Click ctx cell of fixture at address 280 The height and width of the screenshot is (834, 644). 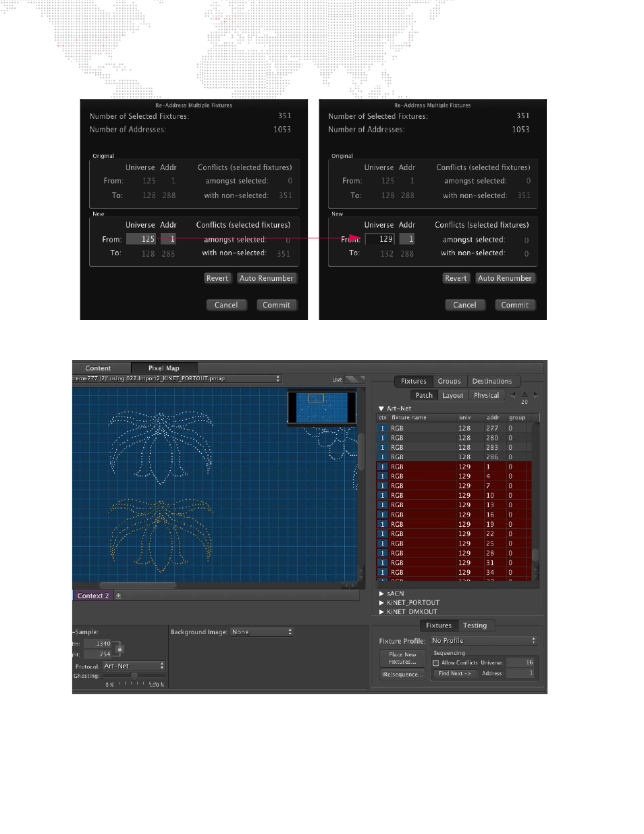(383, 438)
